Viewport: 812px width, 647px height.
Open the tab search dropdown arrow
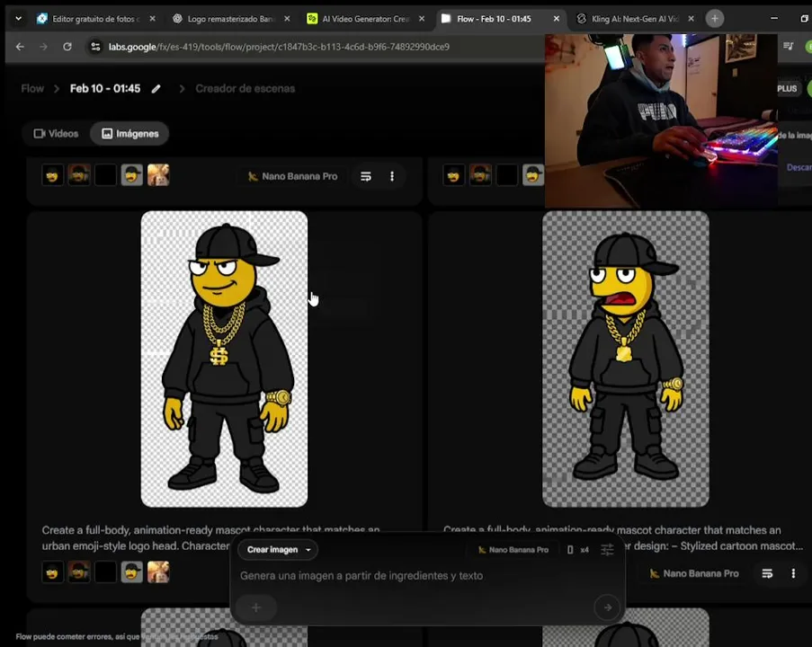coord(19,19)
